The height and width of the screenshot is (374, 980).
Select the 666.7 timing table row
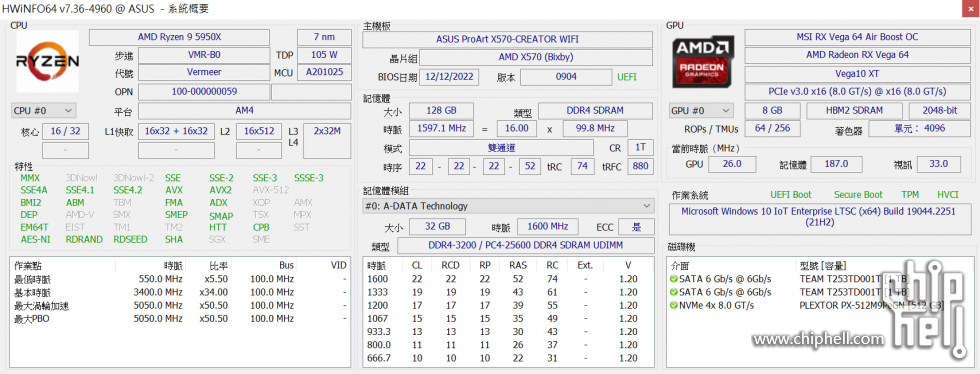pos(508,358)
